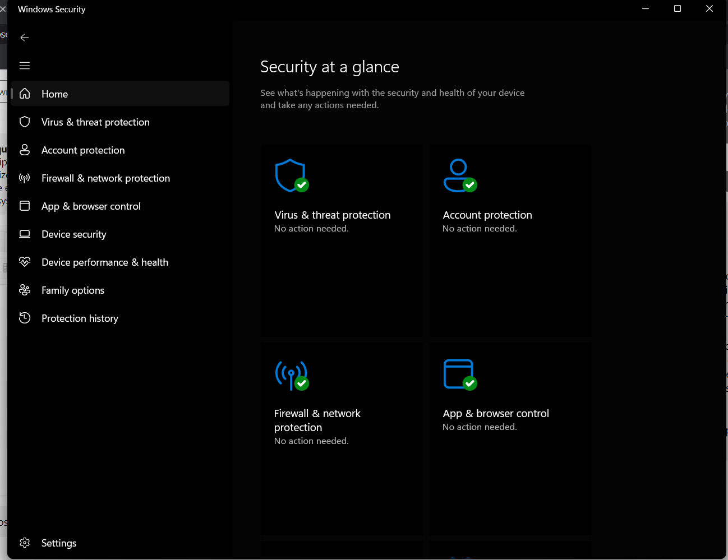Click the shield icon in sidebar

[x=25, y=122]
